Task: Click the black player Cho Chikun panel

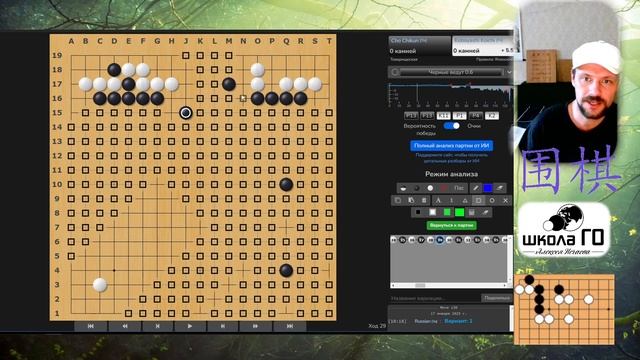Action: click(419, 46)
